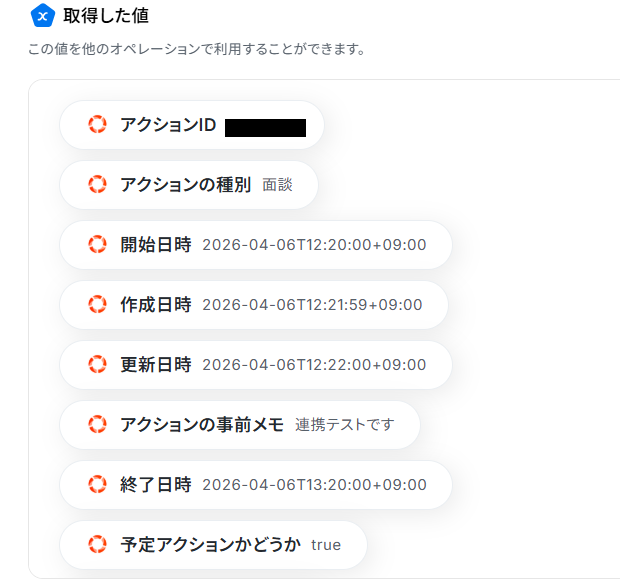620x579 pixels.
Task: Select the 予定アクションかどうか true chip
Action: coord(213,545)
